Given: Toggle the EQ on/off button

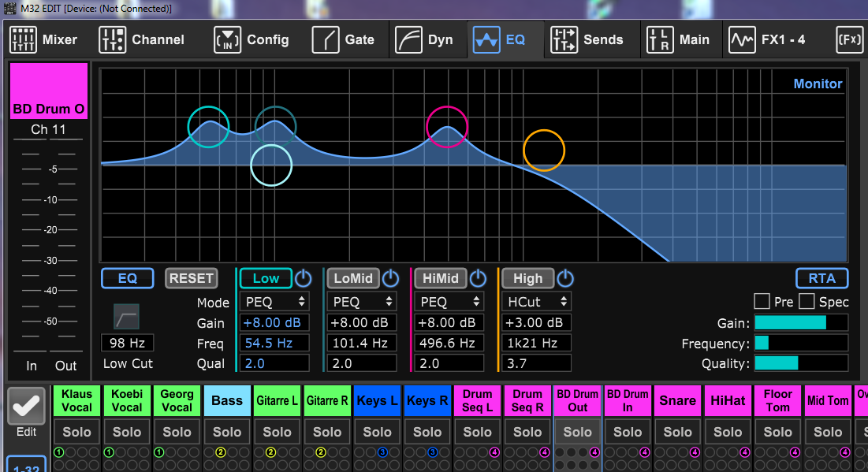Looking at the screenshot, I should [127, 278].
